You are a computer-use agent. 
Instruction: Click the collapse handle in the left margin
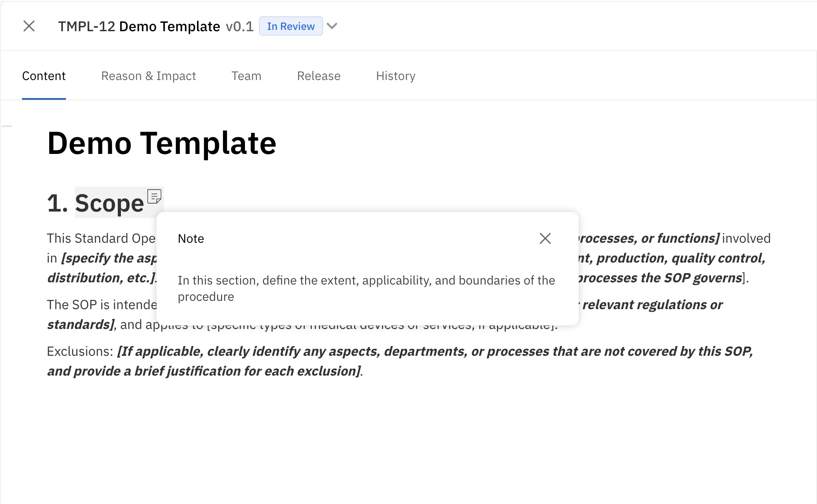pos(7,126)
